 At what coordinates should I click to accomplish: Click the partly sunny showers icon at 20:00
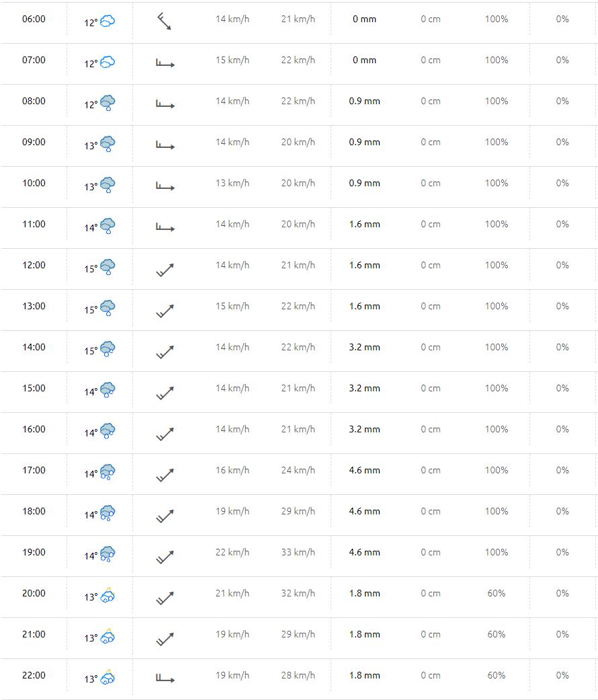click(108, 595)
